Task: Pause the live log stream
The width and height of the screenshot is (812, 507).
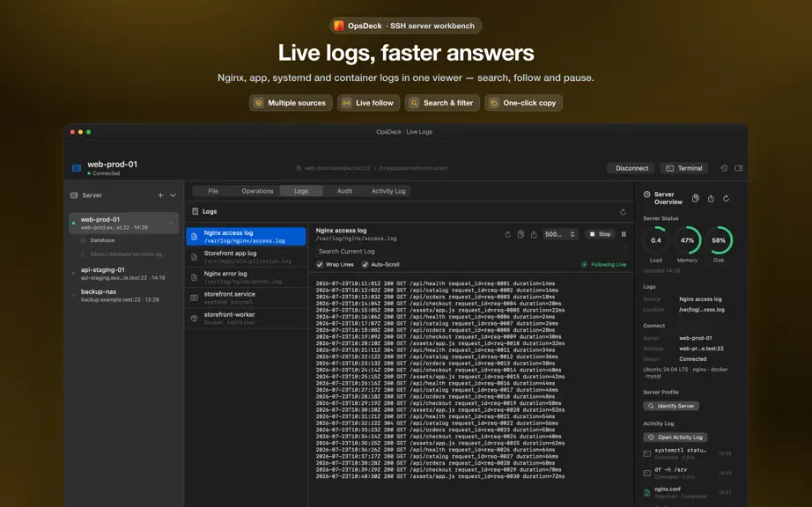Action: click(624, 234)
